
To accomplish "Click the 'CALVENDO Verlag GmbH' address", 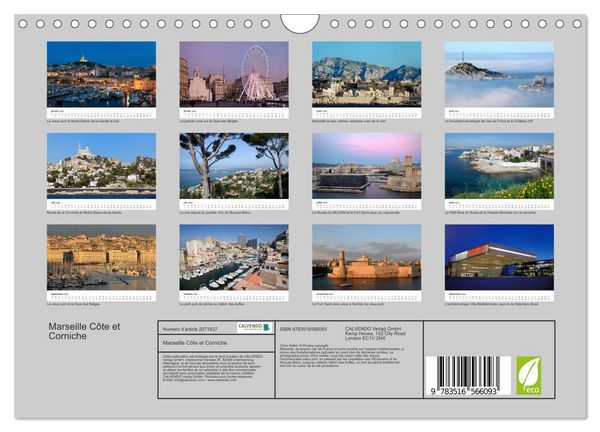I will pyautogui.click(x=375, y=333).
